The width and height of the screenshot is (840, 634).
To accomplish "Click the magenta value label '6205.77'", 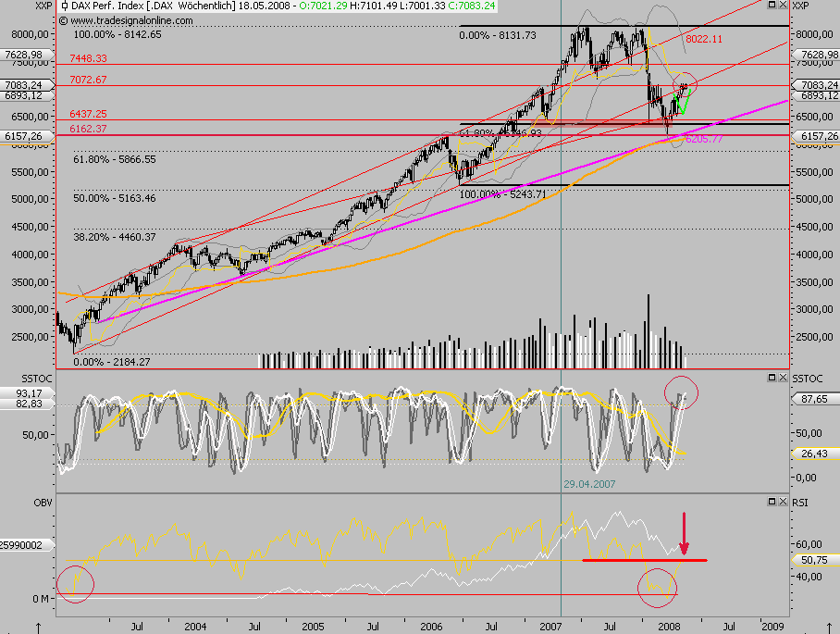I will (x=704, y=140).
